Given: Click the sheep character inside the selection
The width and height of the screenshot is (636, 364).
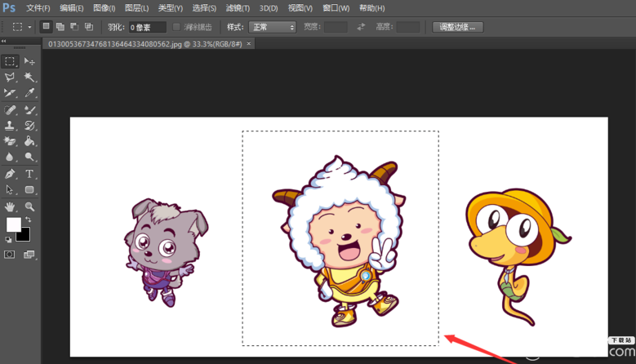Looking at the screenshot, I should point(340,242).
